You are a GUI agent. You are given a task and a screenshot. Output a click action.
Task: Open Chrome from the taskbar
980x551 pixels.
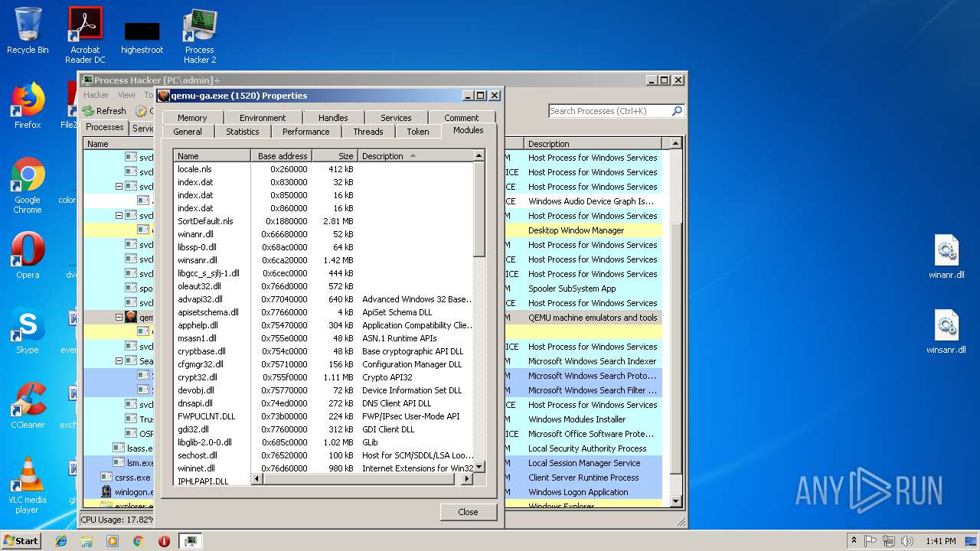click(x=138, y=541)
